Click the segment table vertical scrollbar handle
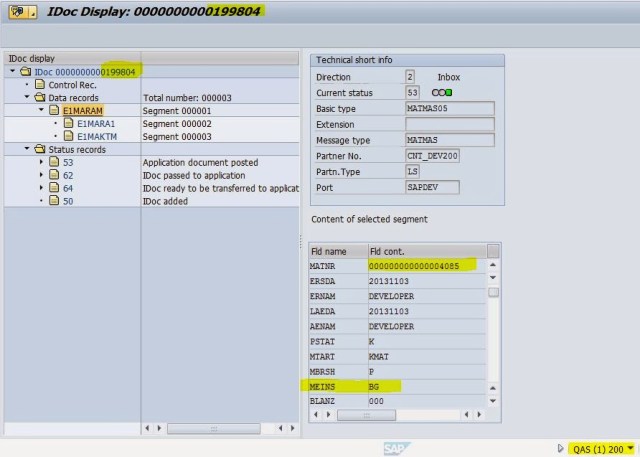This screenshot has width=640, height=457. [x=493, y=292]
